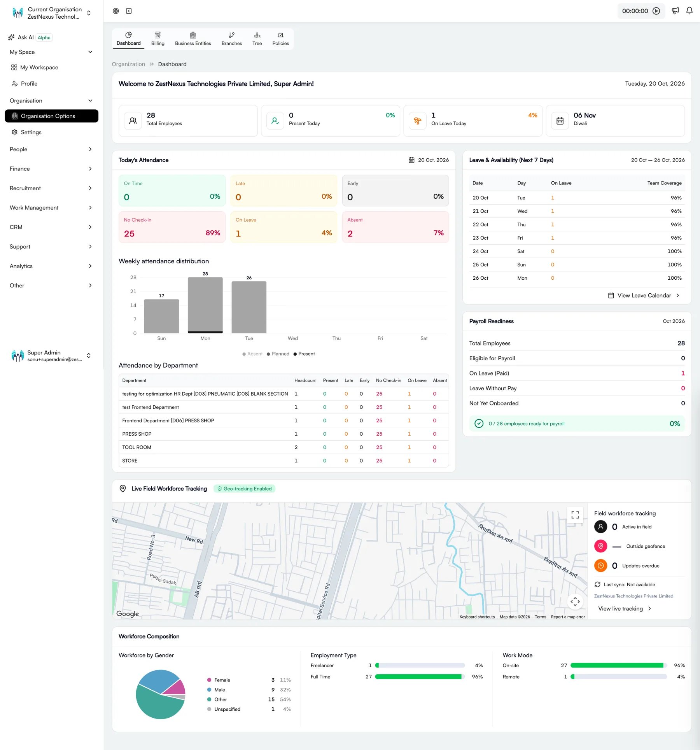
Task: Click the target focus icon in header
Action: coord(116,11)
